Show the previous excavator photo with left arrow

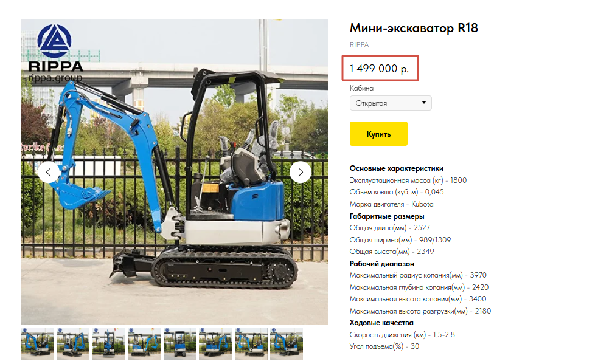(x=49, y=172)
